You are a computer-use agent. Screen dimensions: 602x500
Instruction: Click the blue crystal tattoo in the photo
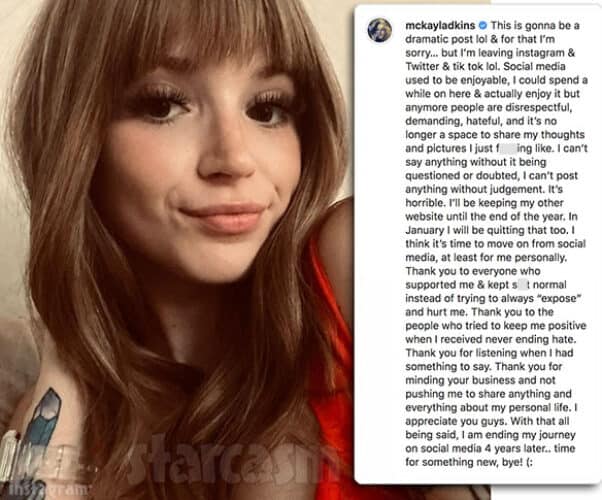click(44, 419)
